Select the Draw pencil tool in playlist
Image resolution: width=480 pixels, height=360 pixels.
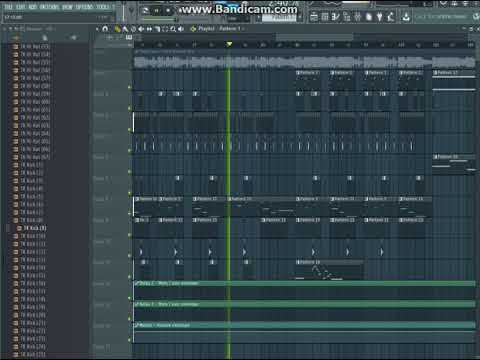(x=117, y=29)
